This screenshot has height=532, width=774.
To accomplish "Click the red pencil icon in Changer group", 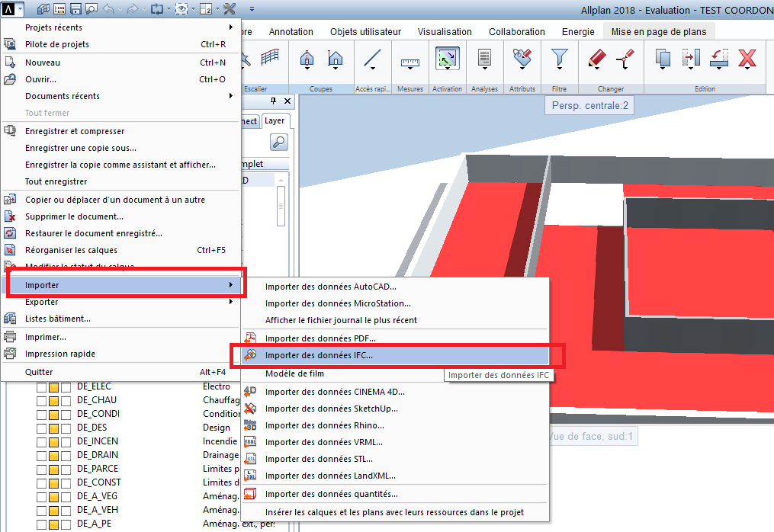I will tap(597, 58).
